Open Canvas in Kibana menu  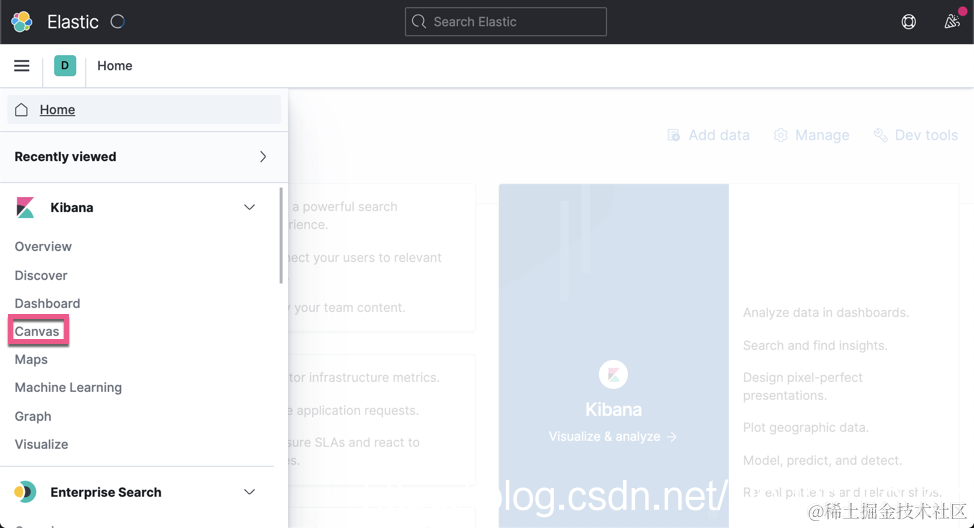(x=37, y=331)
